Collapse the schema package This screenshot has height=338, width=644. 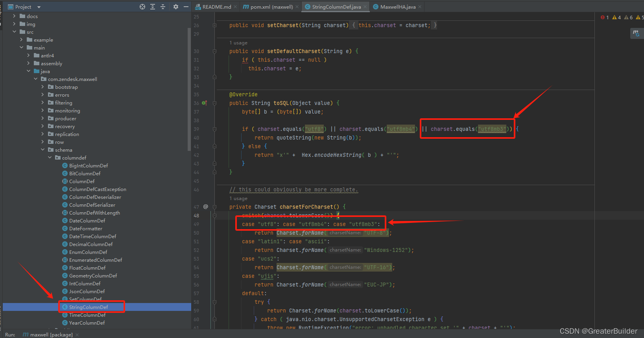[43, 150]
